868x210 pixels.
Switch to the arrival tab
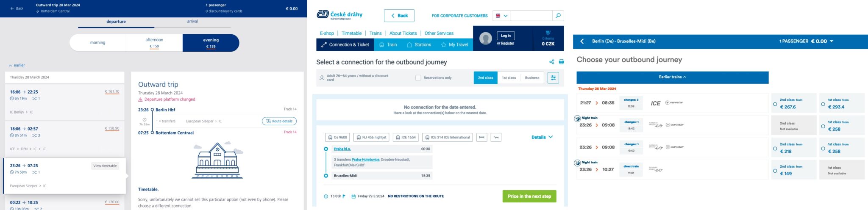[192, 22]
